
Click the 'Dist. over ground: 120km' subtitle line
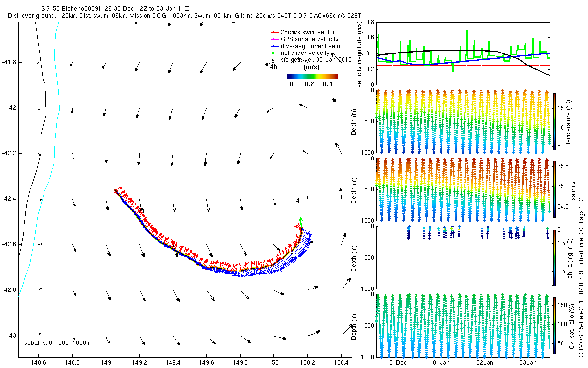(x=185, y=16)
